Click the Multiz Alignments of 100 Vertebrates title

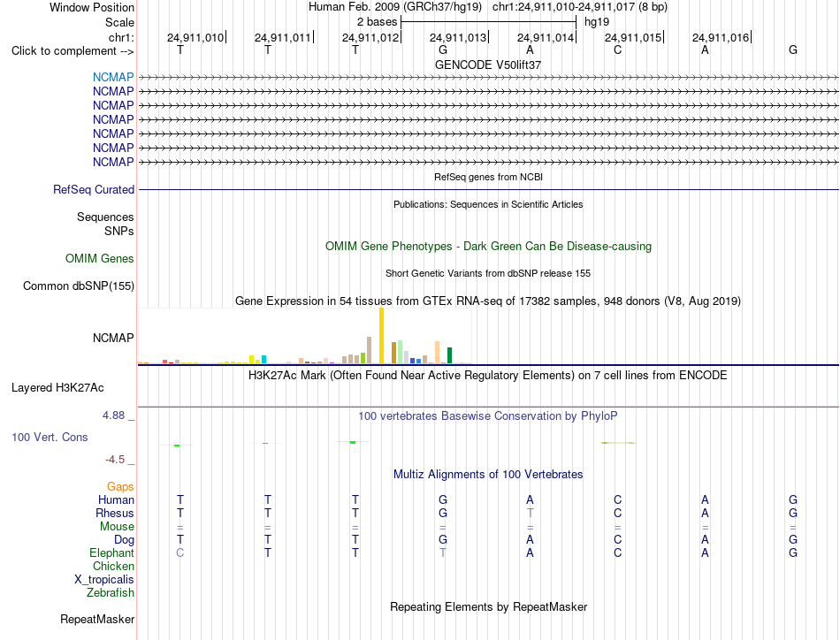488,474
